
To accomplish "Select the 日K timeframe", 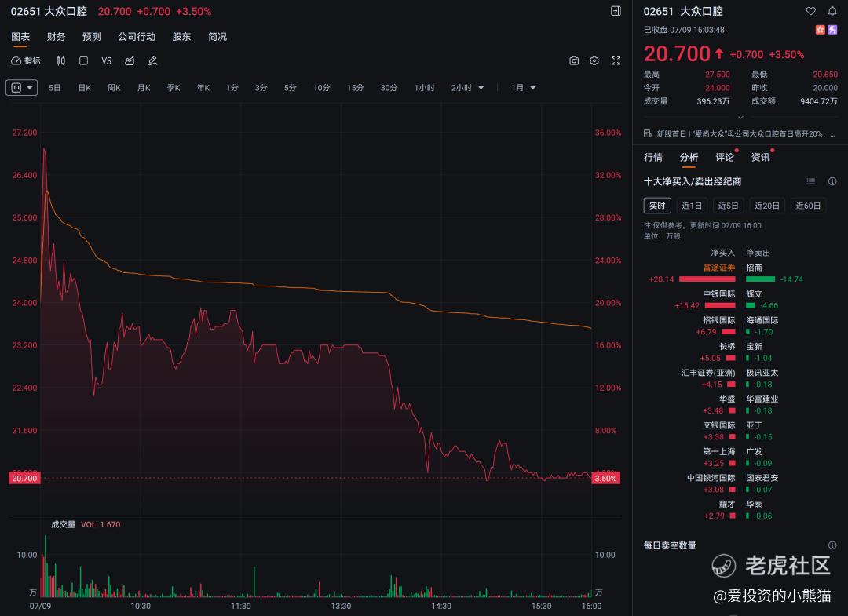I will click(84, 88).
